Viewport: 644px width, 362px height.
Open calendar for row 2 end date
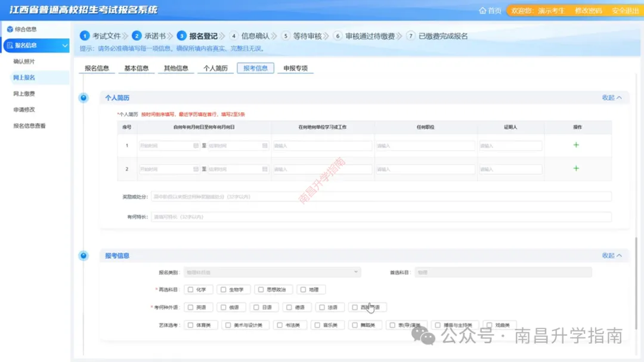[265, 169]
